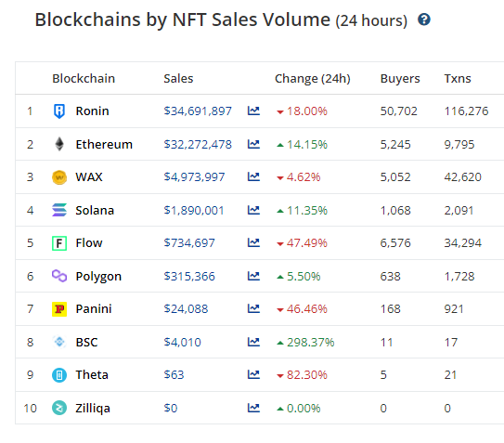Screen dimensions: 504x443
Task: Open the BSC sales chart icon
Action: click(253, 342)
